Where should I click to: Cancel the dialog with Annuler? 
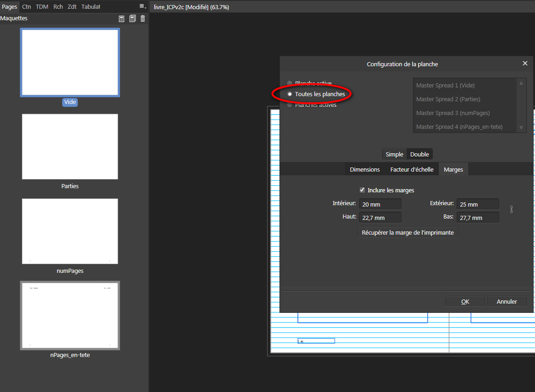click(x=506, y=301)
